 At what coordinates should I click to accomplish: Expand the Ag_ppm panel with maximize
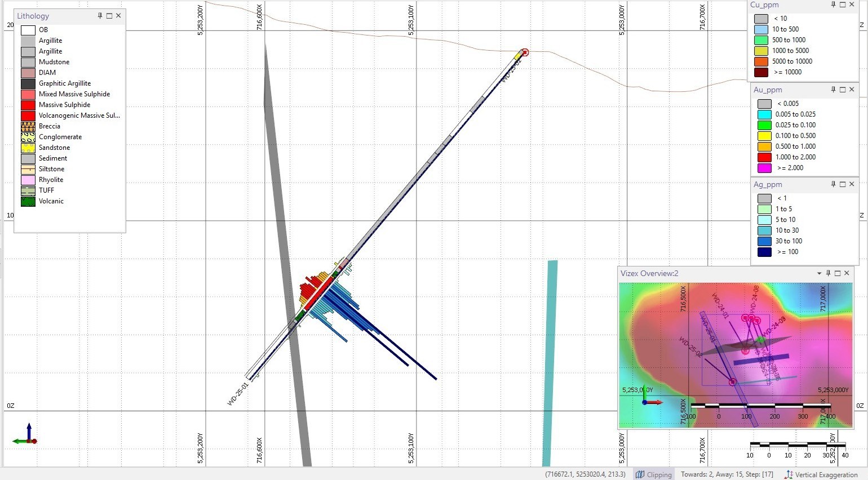(x=843, y=184)
